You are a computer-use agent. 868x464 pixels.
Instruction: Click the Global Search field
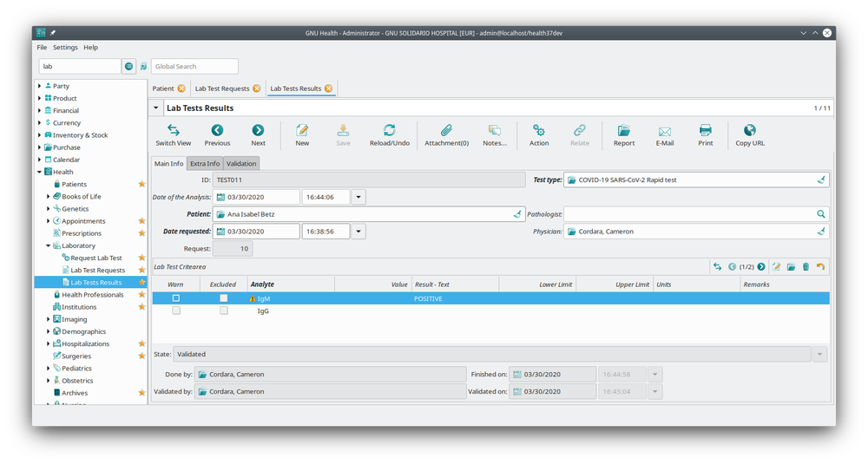coord(194,67)
